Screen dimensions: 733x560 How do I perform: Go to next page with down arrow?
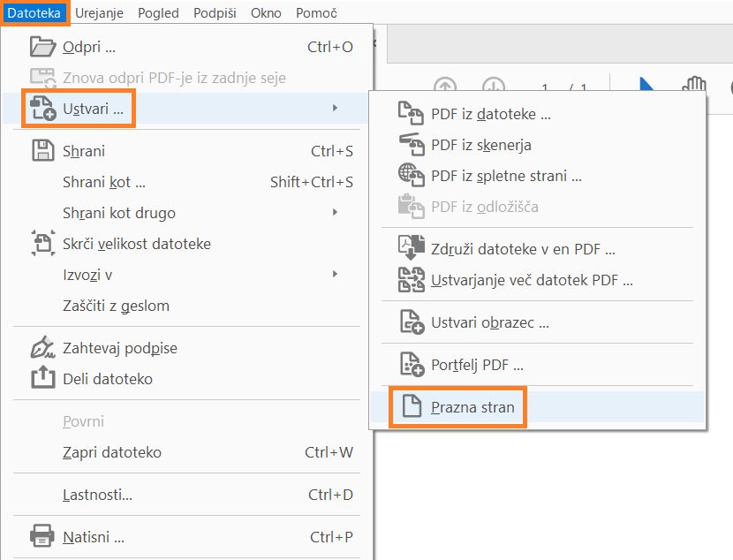tap(495, 87)
